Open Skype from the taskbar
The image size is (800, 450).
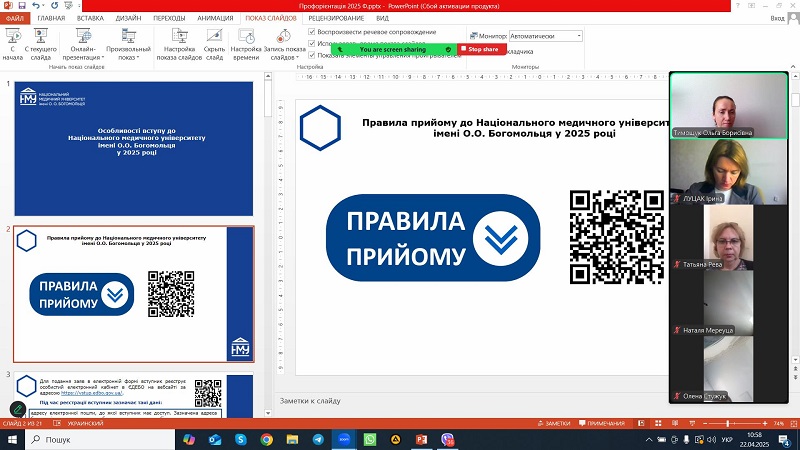coord(240,439)
